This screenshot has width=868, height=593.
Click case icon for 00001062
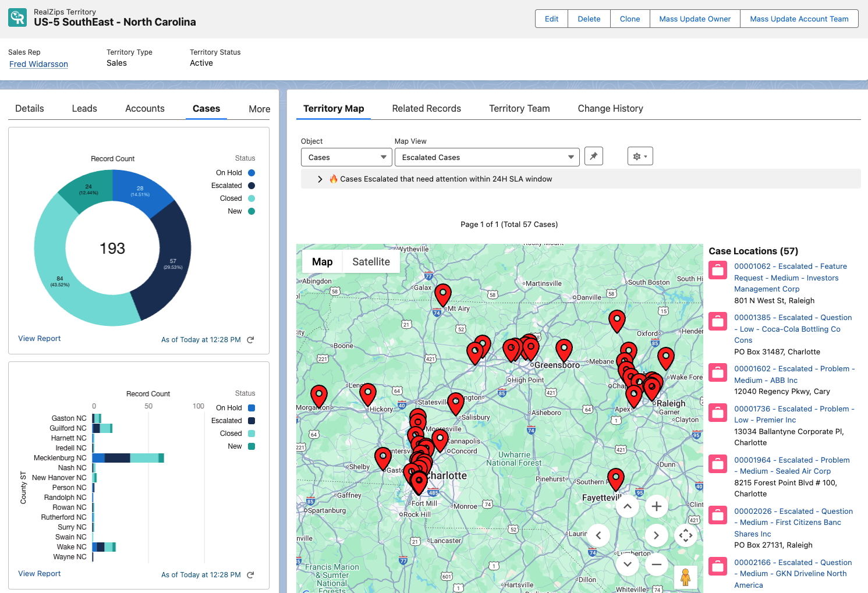(718, 270)
